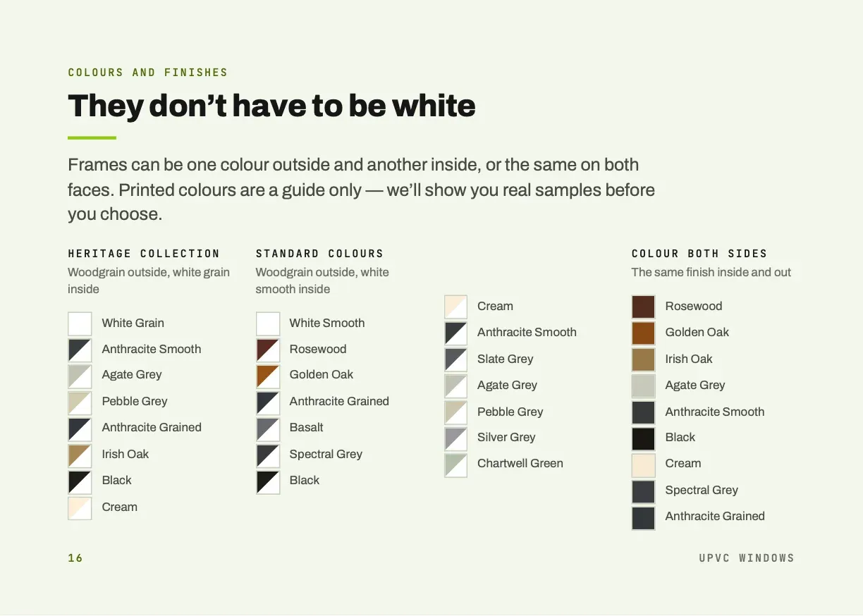Viewport: 863px width, 616px height.
Task: Select the "HERITAGE COLLECTION" column heading
Action: click(x=144, y=254)
